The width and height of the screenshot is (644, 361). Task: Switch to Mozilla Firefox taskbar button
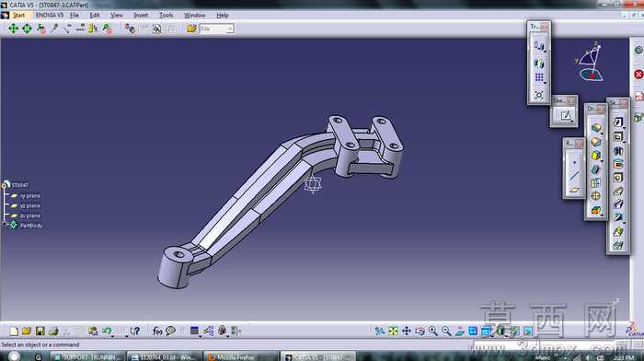pyautogui.click(x=241, y=356)
